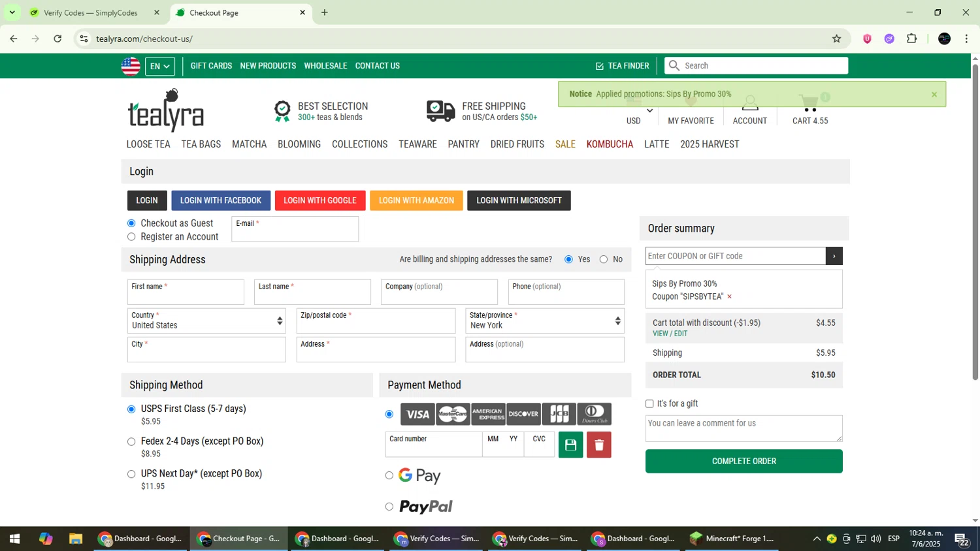
Task: Open Chrome three-dot menu
Action: [966, 39]
